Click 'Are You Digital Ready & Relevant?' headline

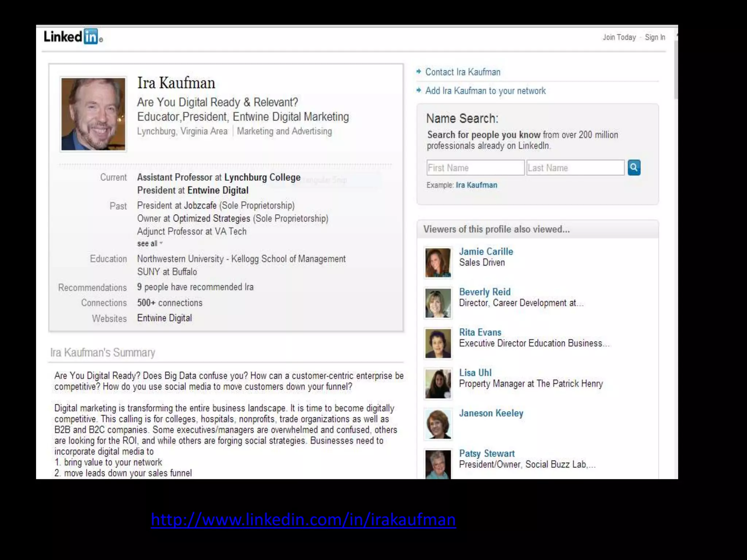(217, 102)
